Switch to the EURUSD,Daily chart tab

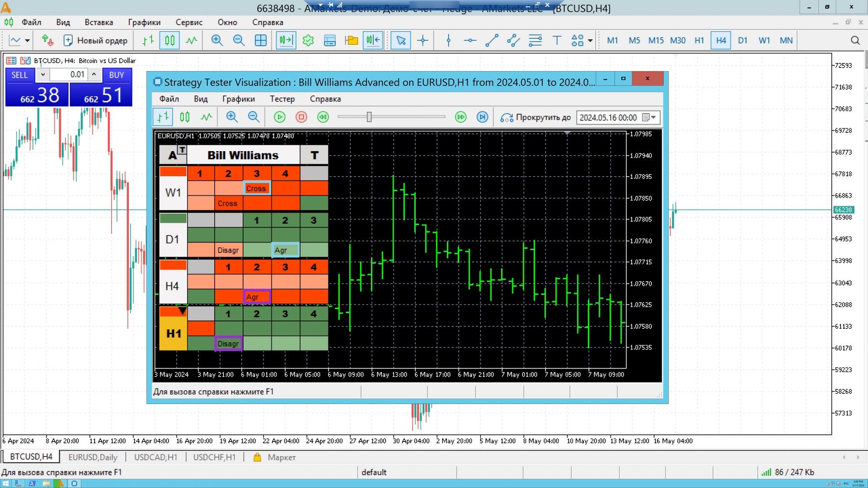pyautogui.click(x=93, y=457)
